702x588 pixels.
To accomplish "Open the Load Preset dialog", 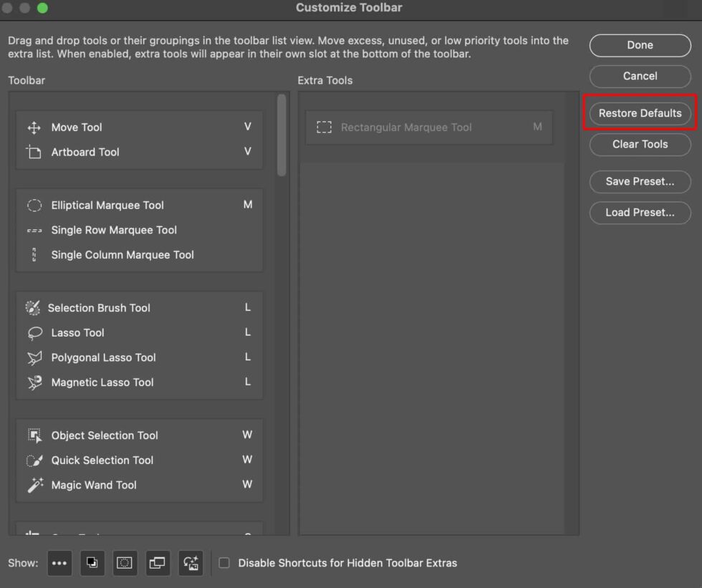I will pyautogui.click(x=640, y=213).
